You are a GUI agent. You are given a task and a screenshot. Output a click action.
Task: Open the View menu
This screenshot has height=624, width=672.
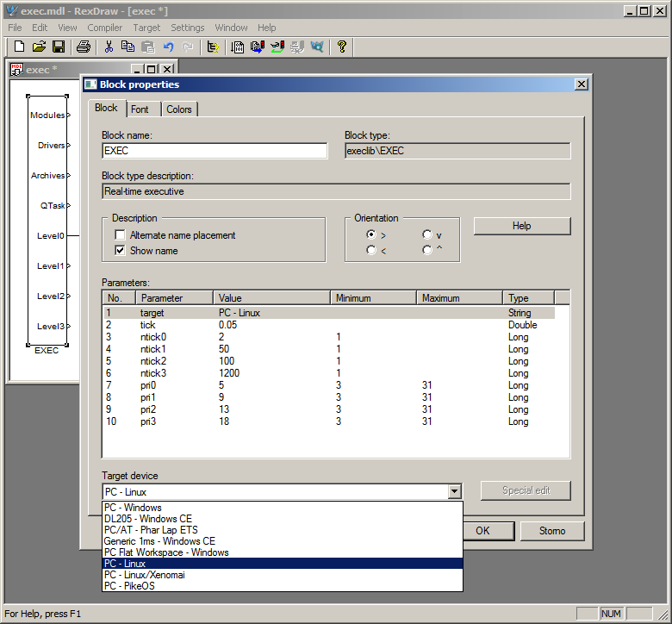(67, 28)
